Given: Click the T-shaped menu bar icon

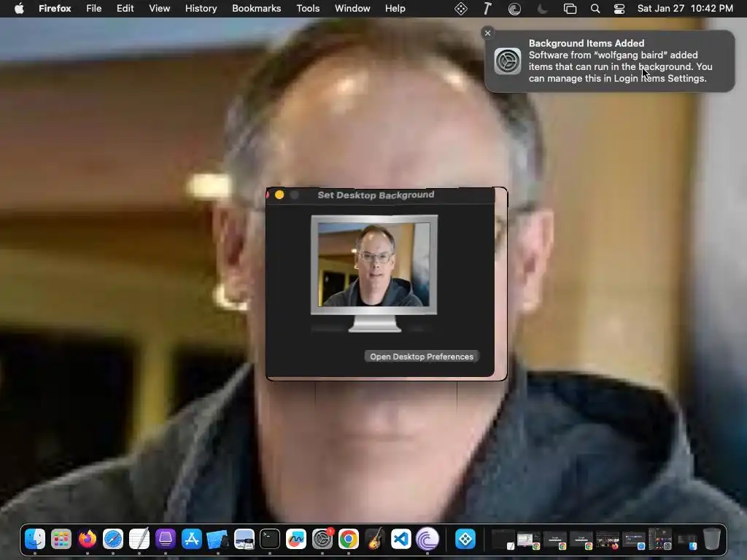Looking at the screenshot, I should point(487,9).
